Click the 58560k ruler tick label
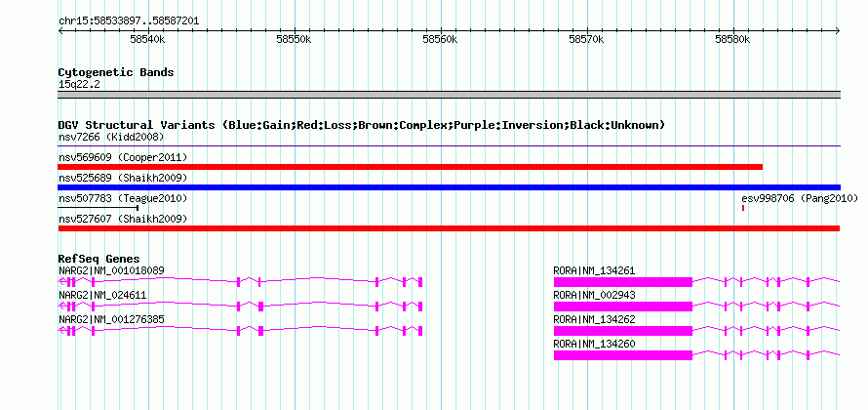868x410 pixels. pos(440,39)
